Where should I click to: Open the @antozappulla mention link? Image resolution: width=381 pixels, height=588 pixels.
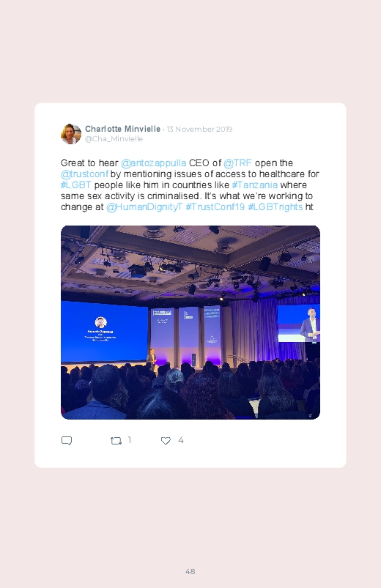pyautogui.click(x=153, y=163)
